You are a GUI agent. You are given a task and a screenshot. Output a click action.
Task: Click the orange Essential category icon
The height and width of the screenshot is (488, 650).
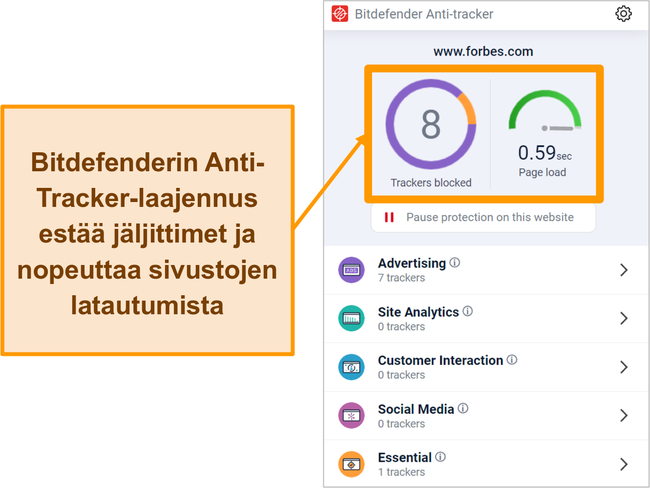pyautogui.click(x=351, y=464)
